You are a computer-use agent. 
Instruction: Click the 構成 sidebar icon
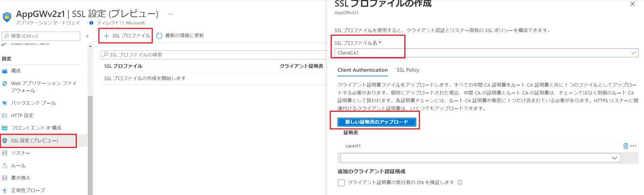(5, 71)
